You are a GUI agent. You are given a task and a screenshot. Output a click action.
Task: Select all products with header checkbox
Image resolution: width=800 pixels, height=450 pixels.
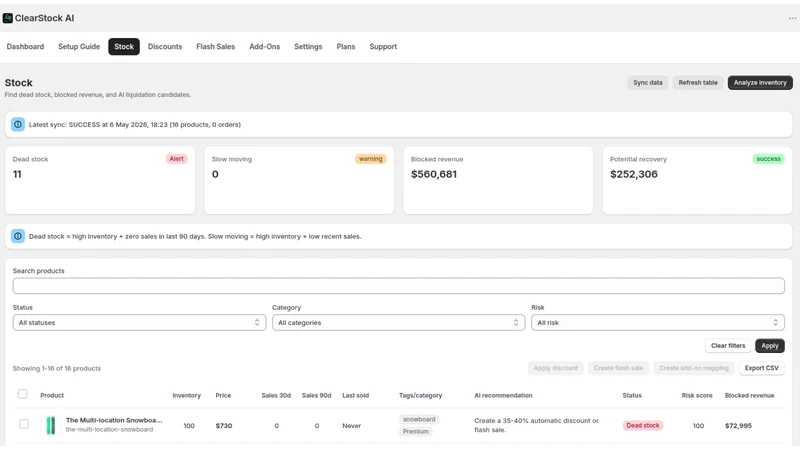click(x=22, y=394)
